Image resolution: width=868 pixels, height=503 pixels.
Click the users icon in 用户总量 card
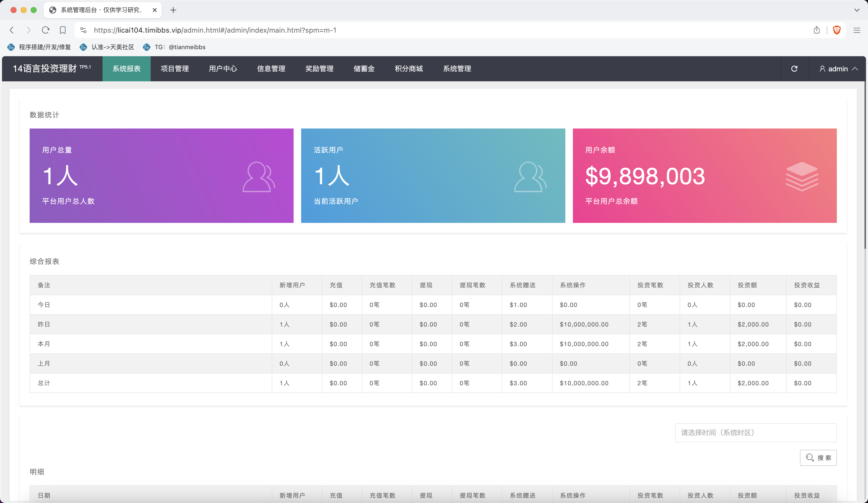259,177
